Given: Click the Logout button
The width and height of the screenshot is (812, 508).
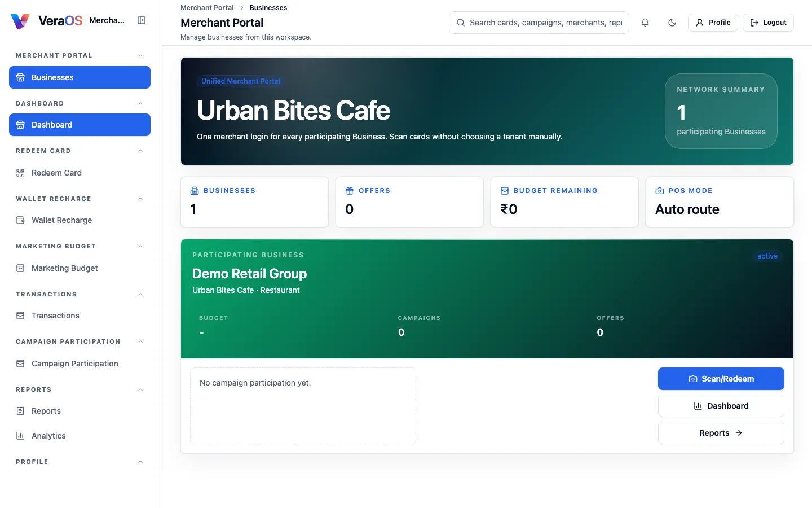Looking at the screenshot, I should tap(768, 23).
